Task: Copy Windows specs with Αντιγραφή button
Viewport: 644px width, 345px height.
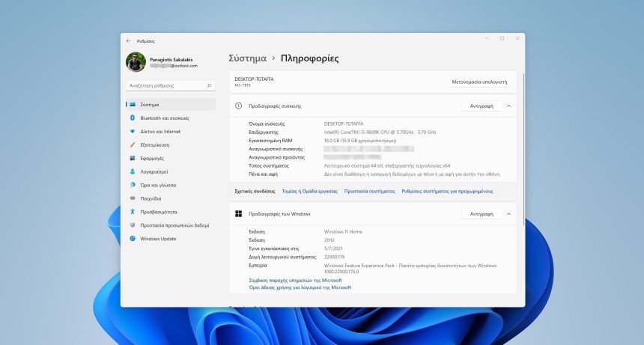Action: (482, 214)
